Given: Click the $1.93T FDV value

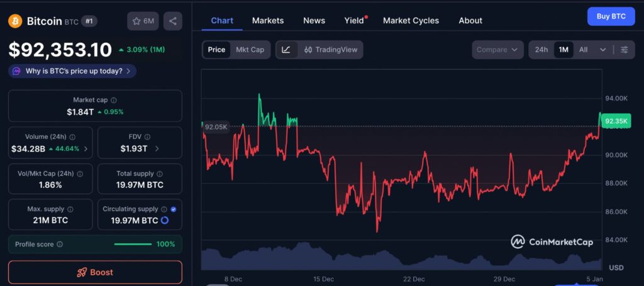Looking at the screenshot, I should [x=134, y=148].
